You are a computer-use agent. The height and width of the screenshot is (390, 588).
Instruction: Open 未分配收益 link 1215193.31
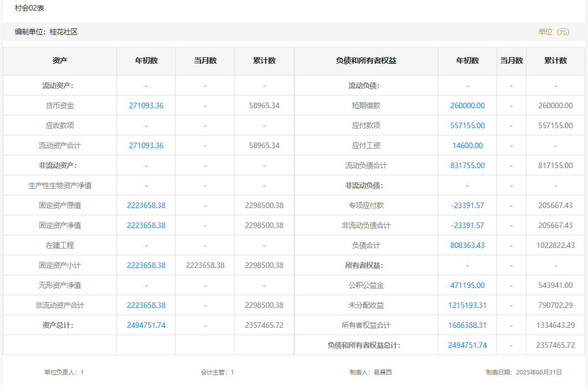pos(467,305)
